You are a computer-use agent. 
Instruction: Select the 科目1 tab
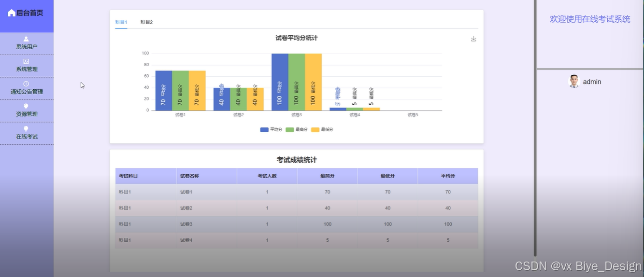coord(121,22)
